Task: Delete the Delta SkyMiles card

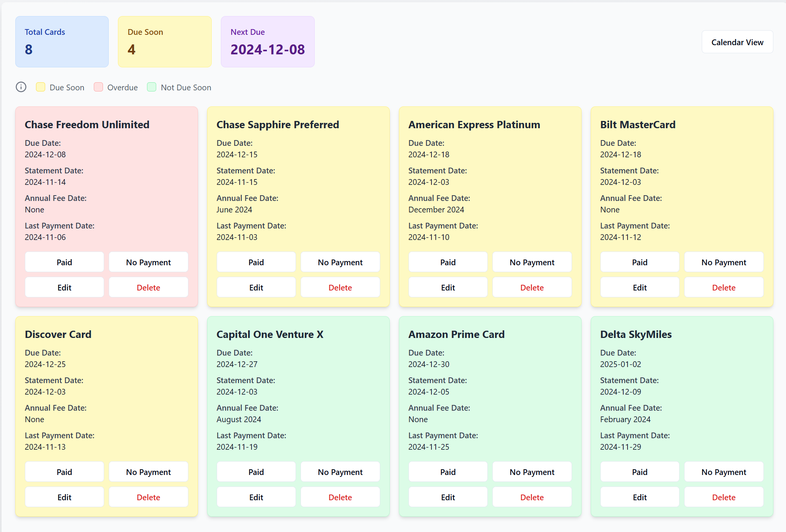Action: [724, 497]
